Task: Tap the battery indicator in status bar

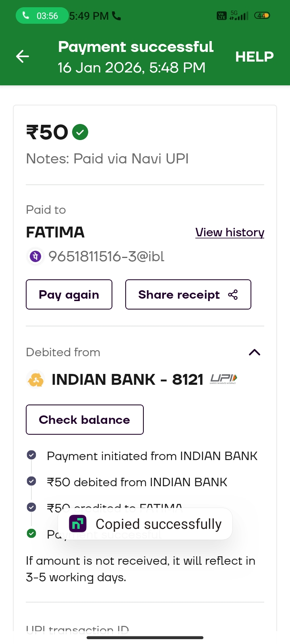Action: (262, 16)
